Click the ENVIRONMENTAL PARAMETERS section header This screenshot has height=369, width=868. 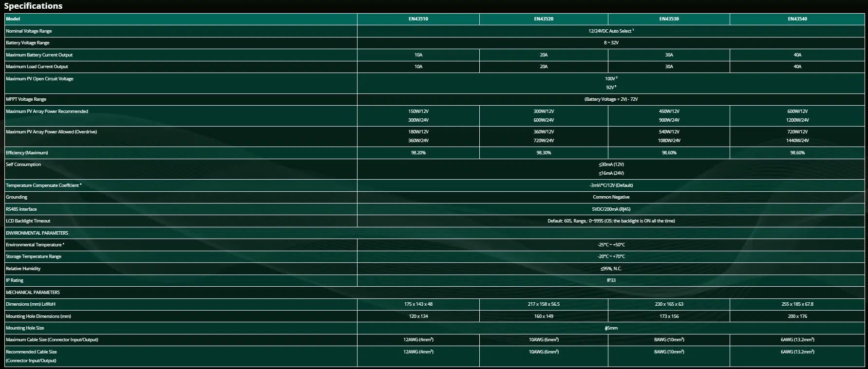tap(37, 233)
